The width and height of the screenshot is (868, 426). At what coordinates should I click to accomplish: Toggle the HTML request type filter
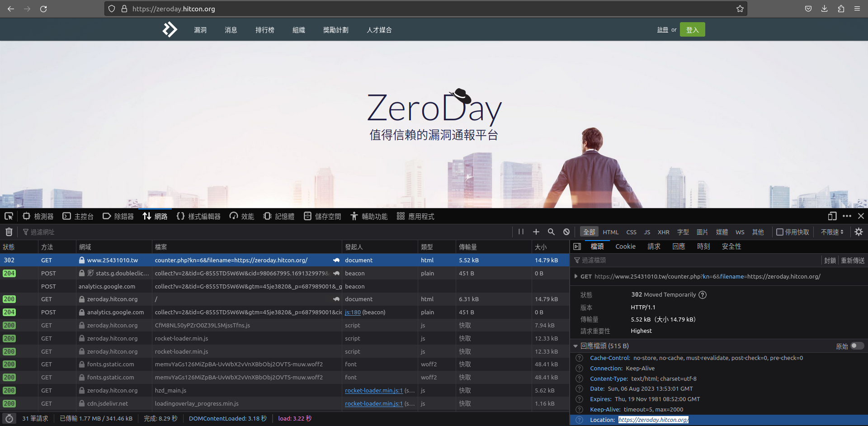click(x=611, y=232)
